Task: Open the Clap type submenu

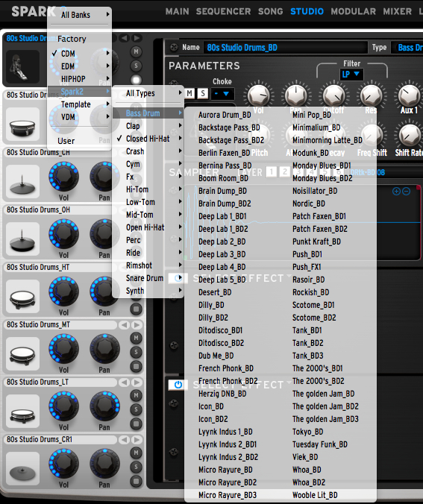Action: click(148, 126)
